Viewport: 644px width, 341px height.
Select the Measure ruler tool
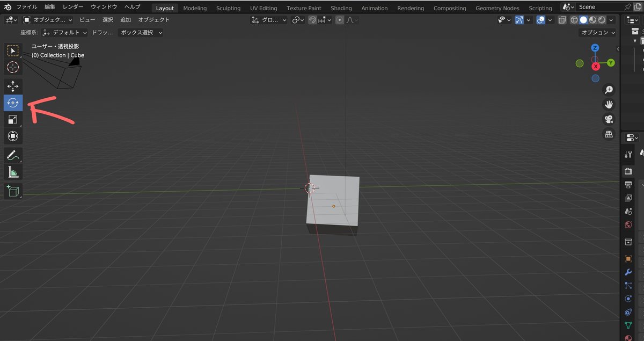coord(13,172)
